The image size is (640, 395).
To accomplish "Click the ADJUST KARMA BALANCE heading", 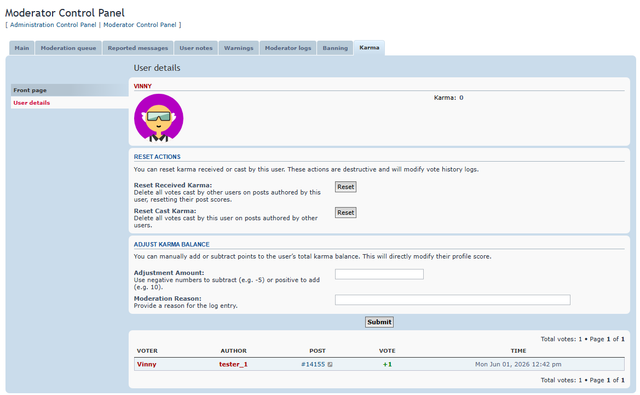I will click(171, 244).
